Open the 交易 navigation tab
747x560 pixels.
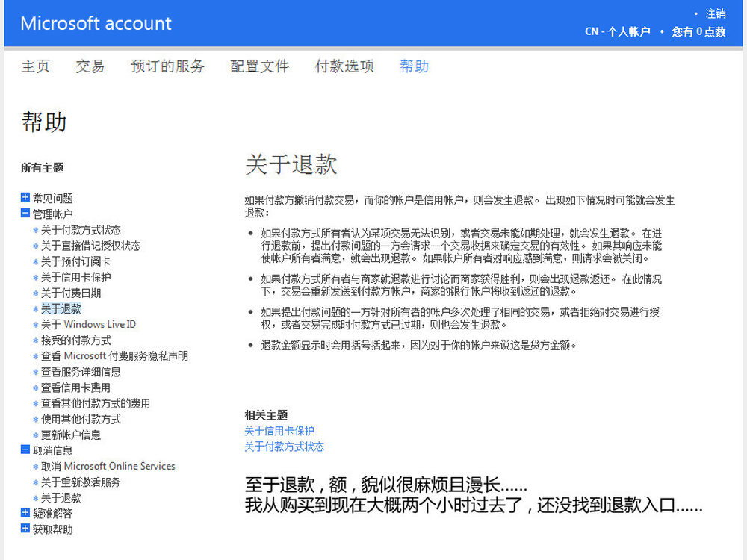[x=90, y=66]
